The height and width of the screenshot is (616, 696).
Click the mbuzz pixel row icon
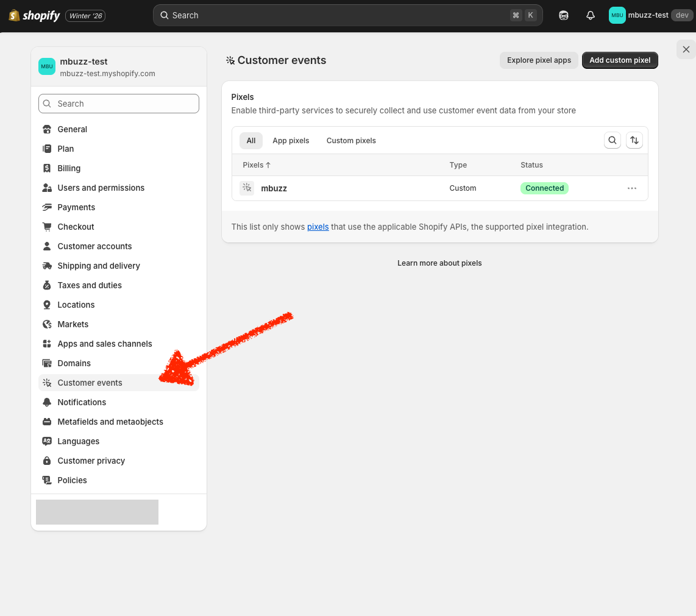pos(247,188)
